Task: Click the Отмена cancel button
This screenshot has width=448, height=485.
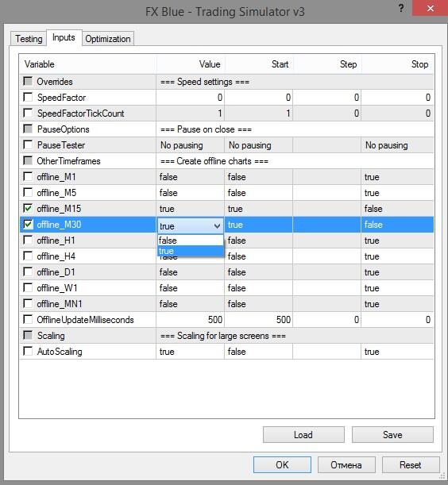Action: click(346, 464)
